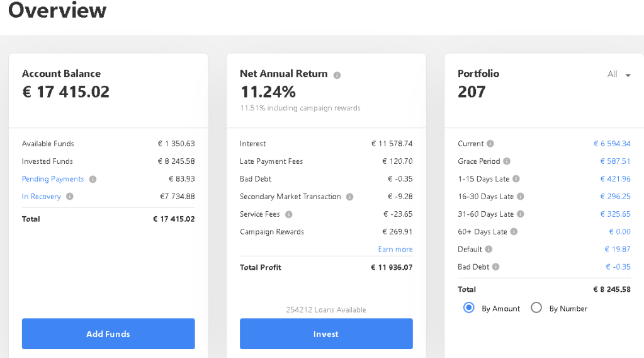
Task: Click info icon next to Secondary Market Transaction
Action: (349, 197)
